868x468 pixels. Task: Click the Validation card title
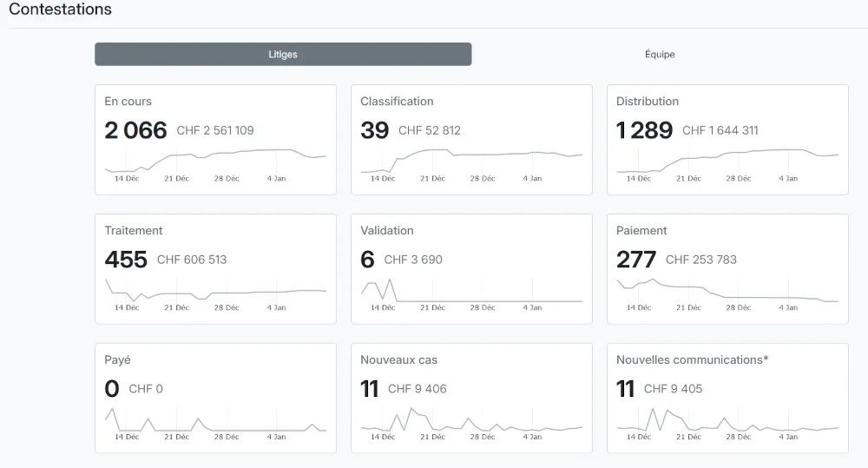(387, 230)
